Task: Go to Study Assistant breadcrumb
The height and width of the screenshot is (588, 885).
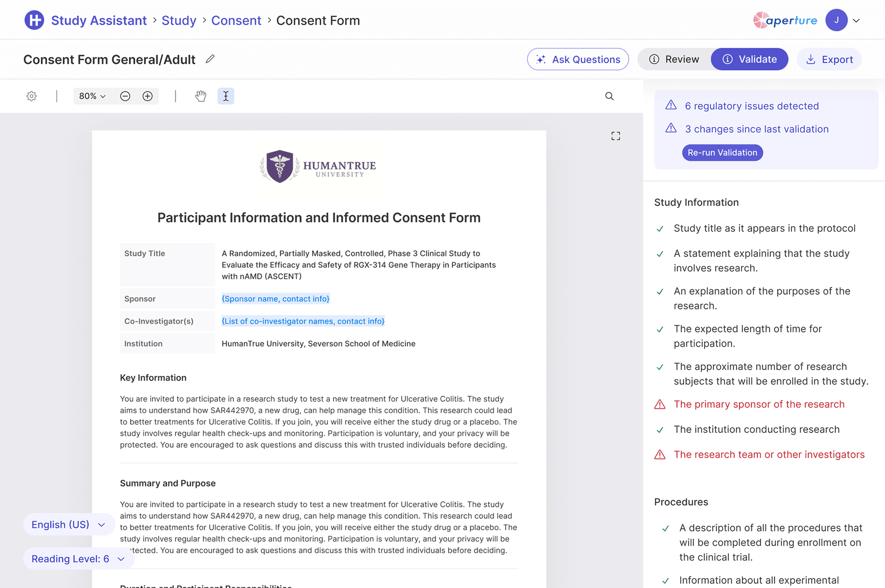Action: [x=99, y=21]
